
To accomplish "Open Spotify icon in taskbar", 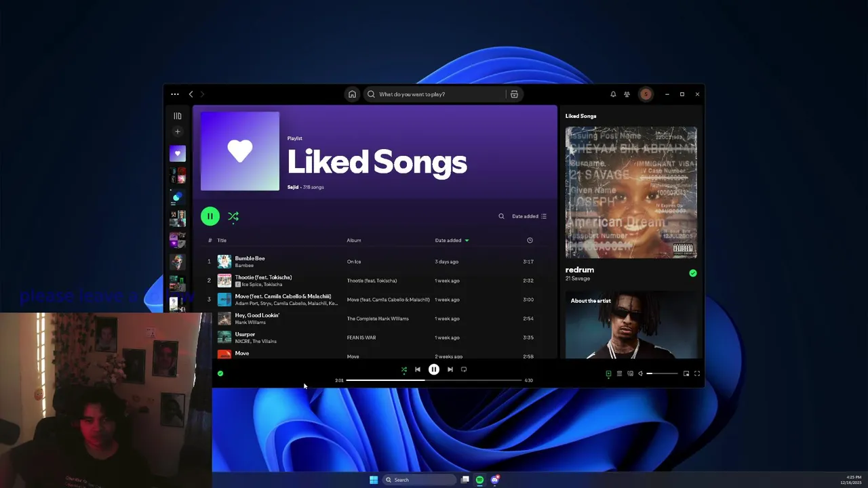I will coord(479,480).
